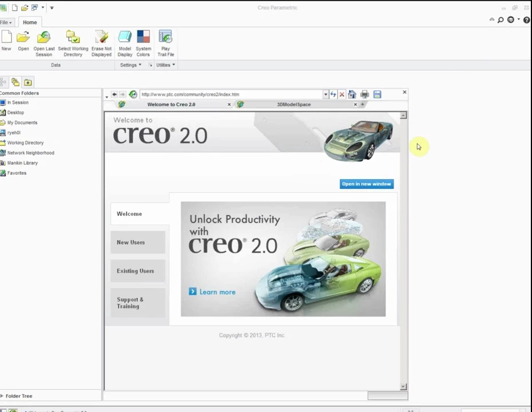Close the embedded browser panel

point(404,92)
